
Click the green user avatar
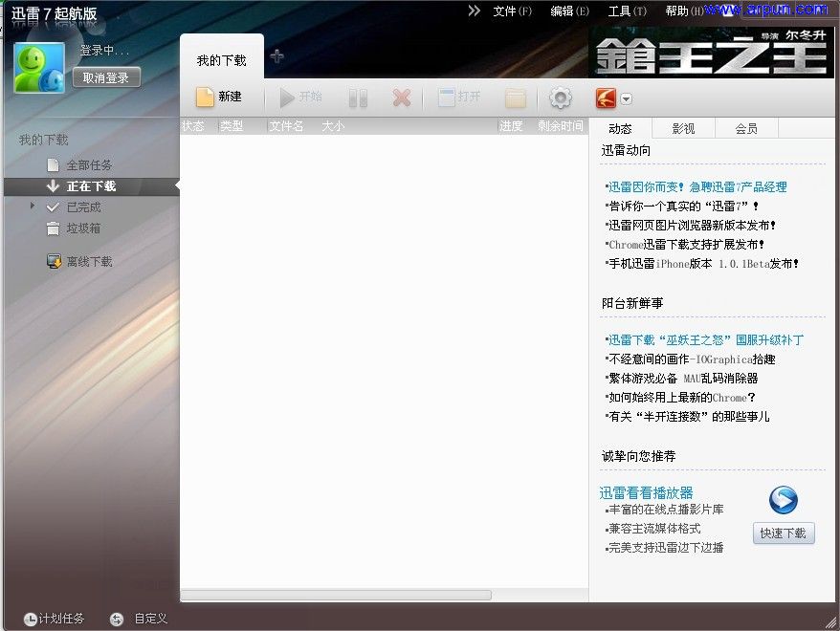pyautogui.click(x=39, y=68)
